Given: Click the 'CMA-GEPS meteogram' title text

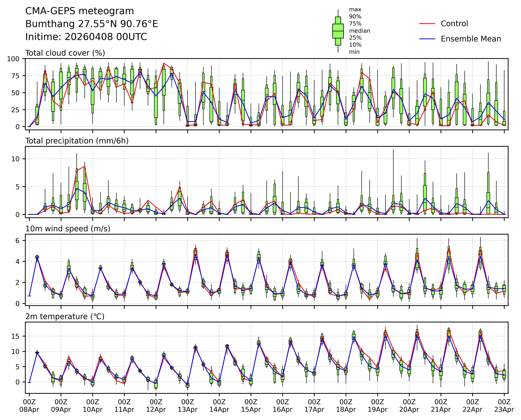Looking at the screenshot, I should point(80,11).
